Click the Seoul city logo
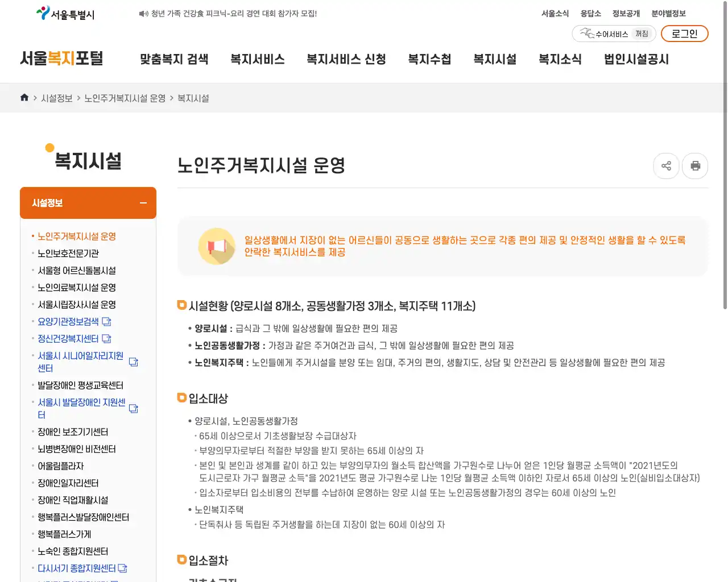This screenshot has height=582, width=728. pyautogui.click(x=65, y=14)
